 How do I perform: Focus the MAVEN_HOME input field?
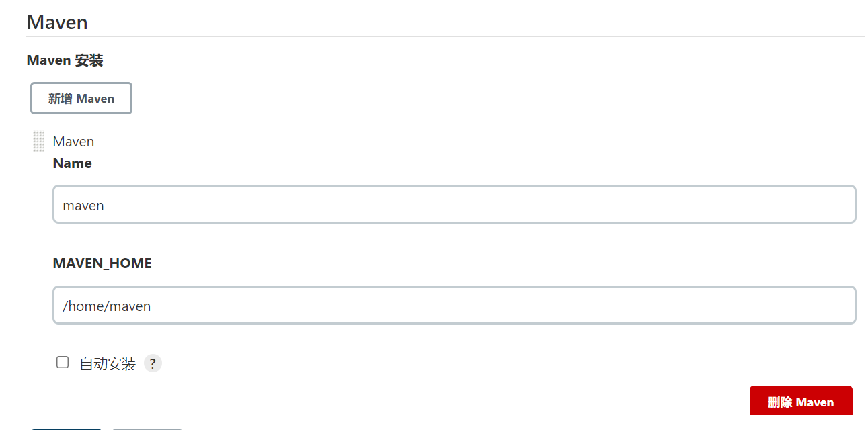455,305
